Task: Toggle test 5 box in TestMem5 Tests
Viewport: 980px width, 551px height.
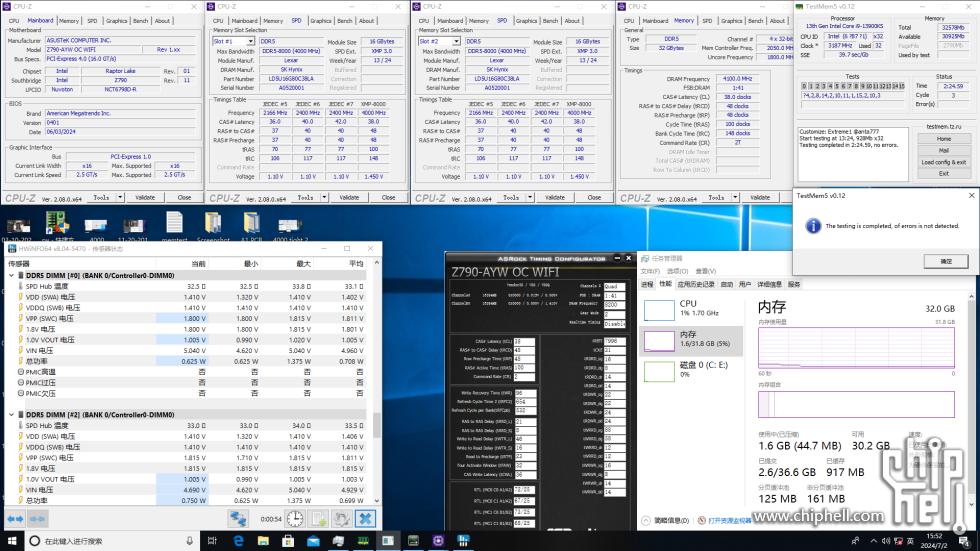Action: 837,86
